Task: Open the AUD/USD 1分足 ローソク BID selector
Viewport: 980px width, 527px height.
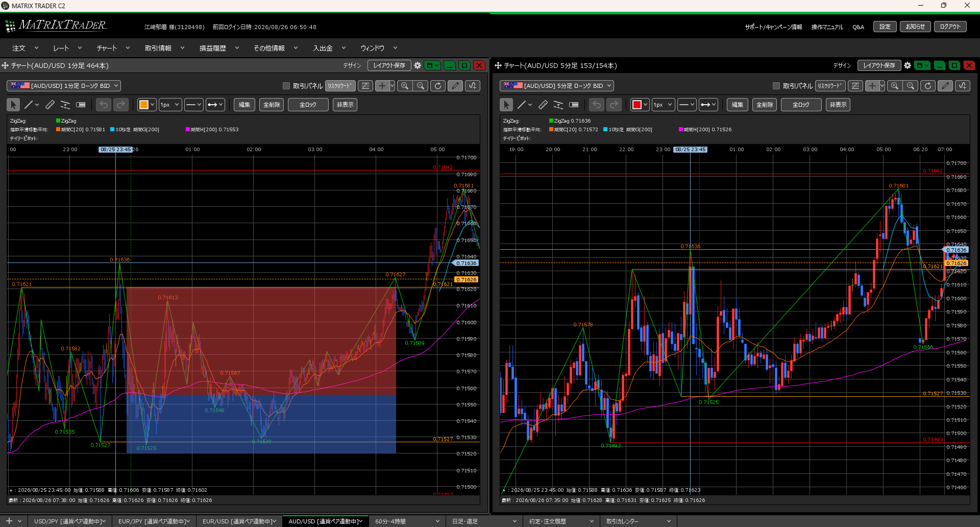Action: [64, 86]
